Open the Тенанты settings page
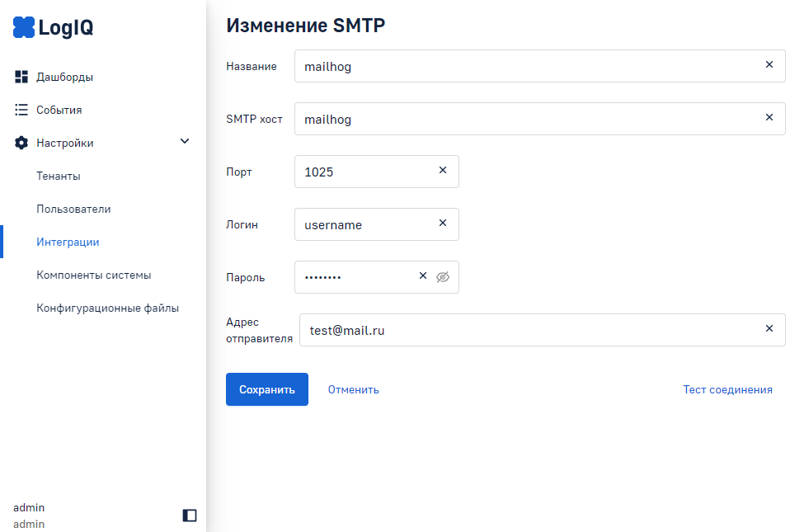This screenshot has height=532, width=809. point(59,176)
